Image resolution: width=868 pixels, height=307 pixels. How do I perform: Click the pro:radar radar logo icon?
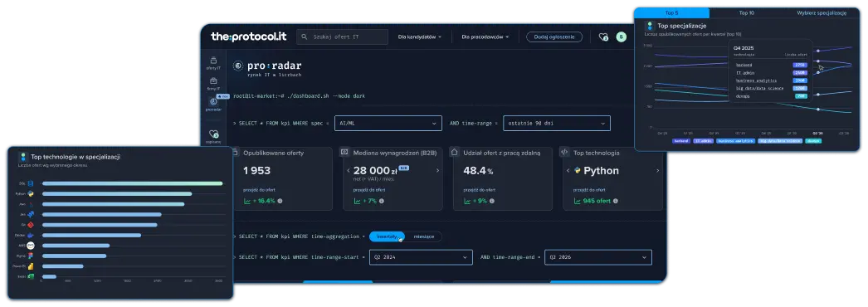[x=238, y=66]
